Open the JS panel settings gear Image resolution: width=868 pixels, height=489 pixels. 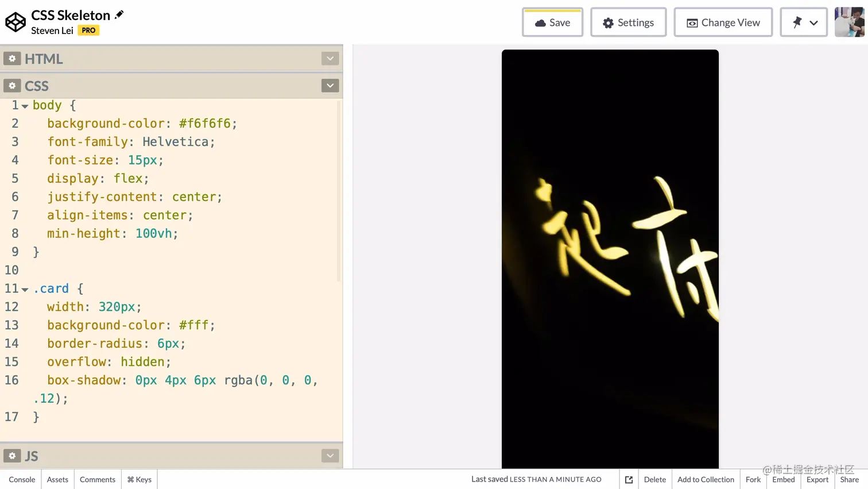click(12, 455)
